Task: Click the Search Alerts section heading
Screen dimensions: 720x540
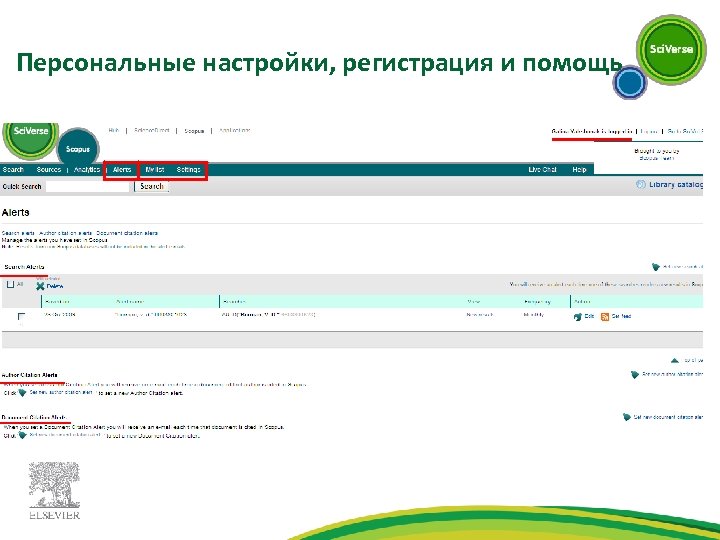Action: click(24, 267)
